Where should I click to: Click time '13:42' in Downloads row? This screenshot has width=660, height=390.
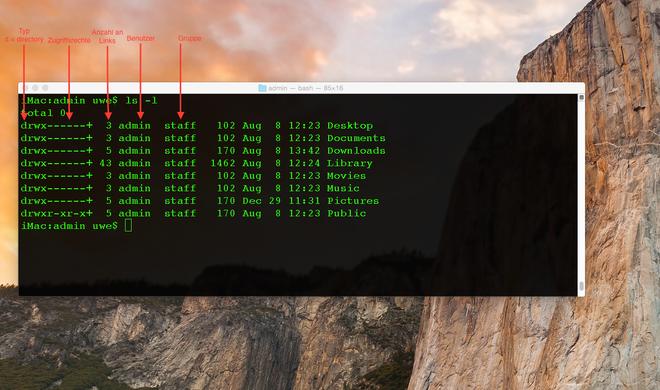[x=304, y=151]
